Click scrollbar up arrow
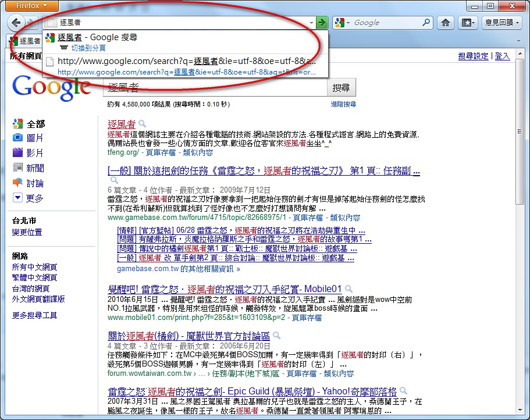The image size is (530, 420). (520, 54)
